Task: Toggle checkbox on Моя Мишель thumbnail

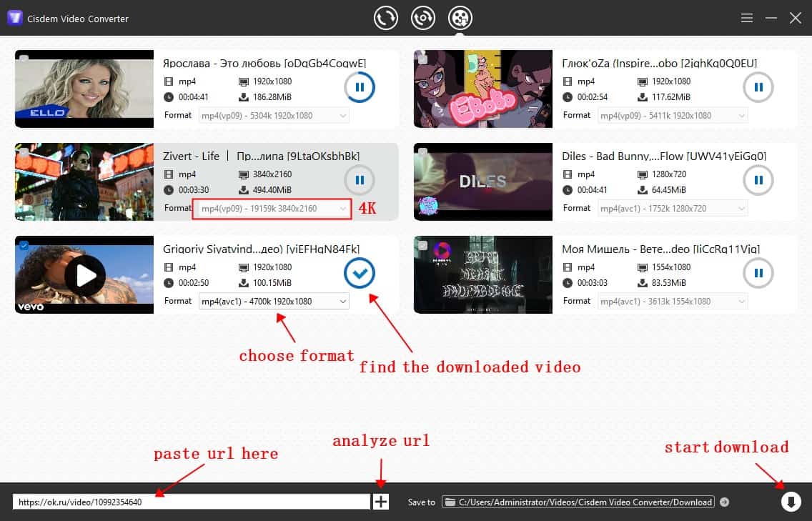Action: pos(422,245)
